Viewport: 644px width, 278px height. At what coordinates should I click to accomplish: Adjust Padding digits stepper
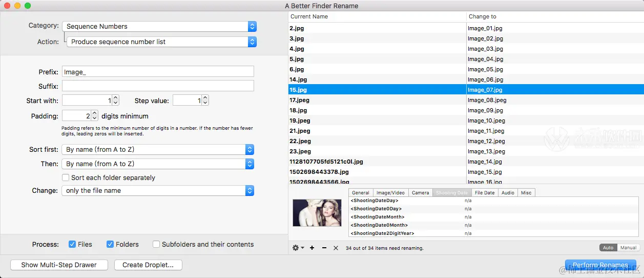(95, 116)
